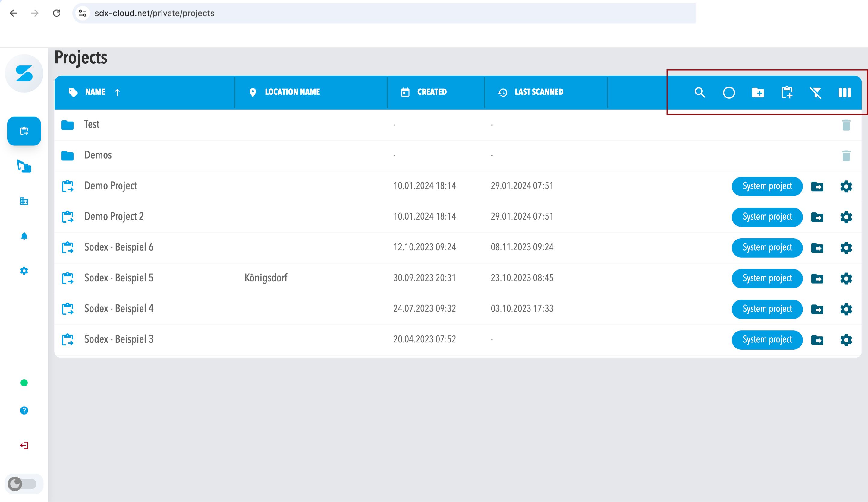The height and width of the screenshot is (502, 868).
Task: Move Sodex - Beispiel 3 to folder icon
Action: click(x=817, y=340)
